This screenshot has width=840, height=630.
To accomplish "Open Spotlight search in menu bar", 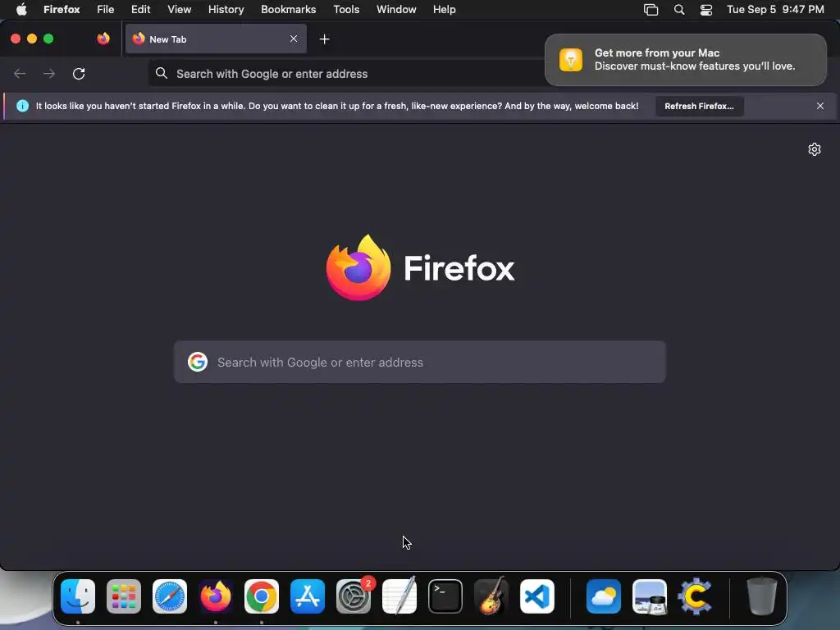I will (679, 10).
